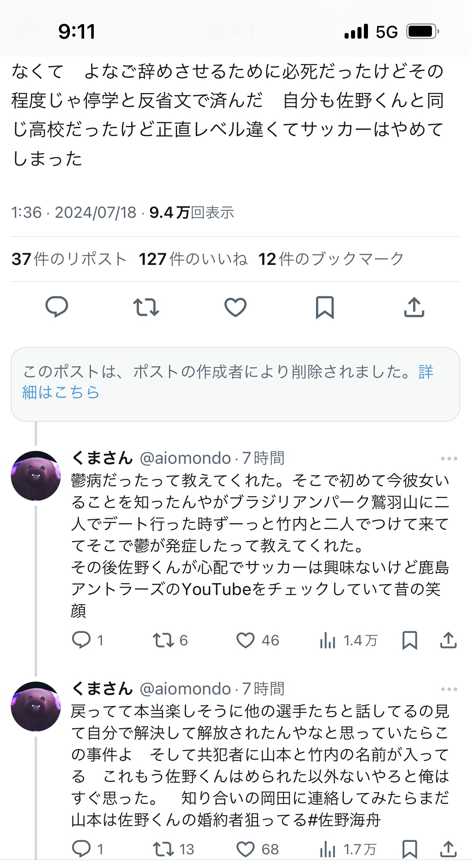Tap first reply's bear avatar thumbnail
471x868 pixels.
[x=36, y=476]
